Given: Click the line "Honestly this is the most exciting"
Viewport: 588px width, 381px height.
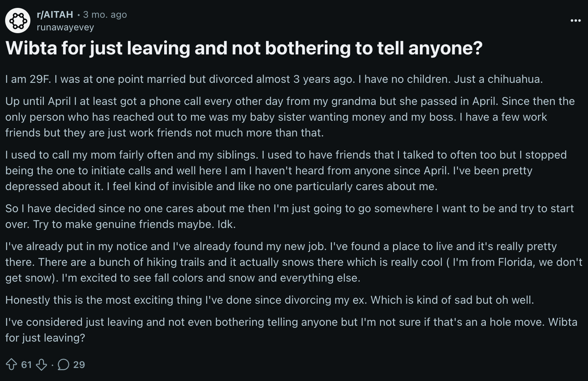Looking at the screenshot, I should point(270,300).
